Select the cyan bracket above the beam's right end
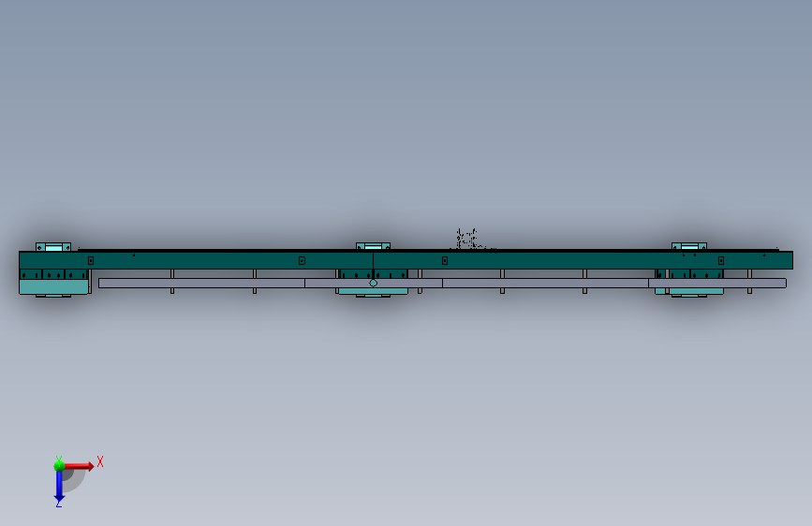 pos(689,246)
